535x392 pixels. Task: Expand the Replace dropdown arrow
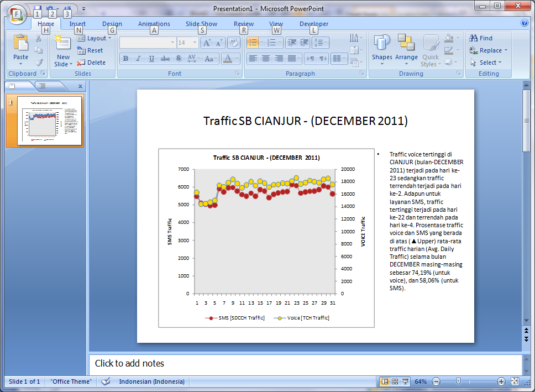(506, 50)
